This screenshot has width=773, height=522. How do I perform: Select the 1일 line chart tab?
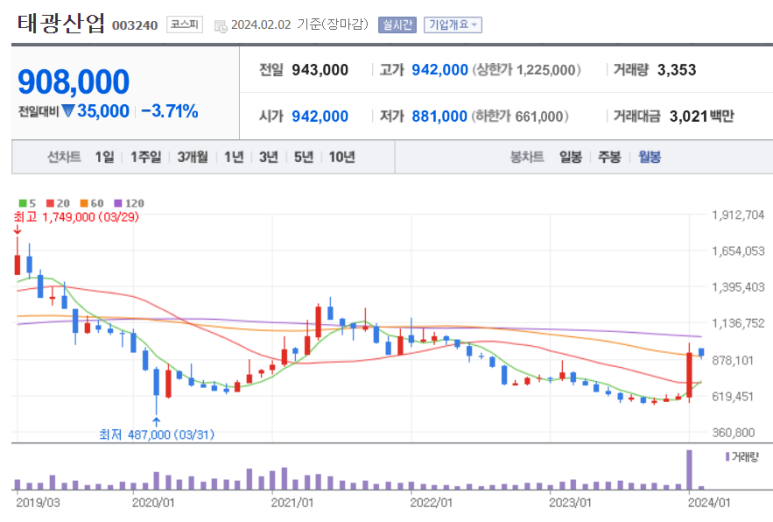pos(104,157)
